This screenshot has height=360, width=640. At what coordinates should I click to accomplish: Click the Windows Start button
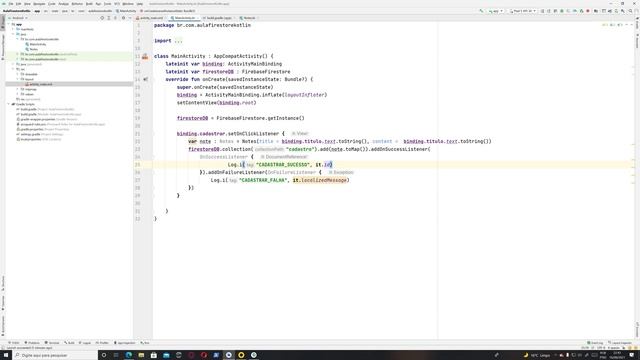pyautogui.click(x=5, y=355)
